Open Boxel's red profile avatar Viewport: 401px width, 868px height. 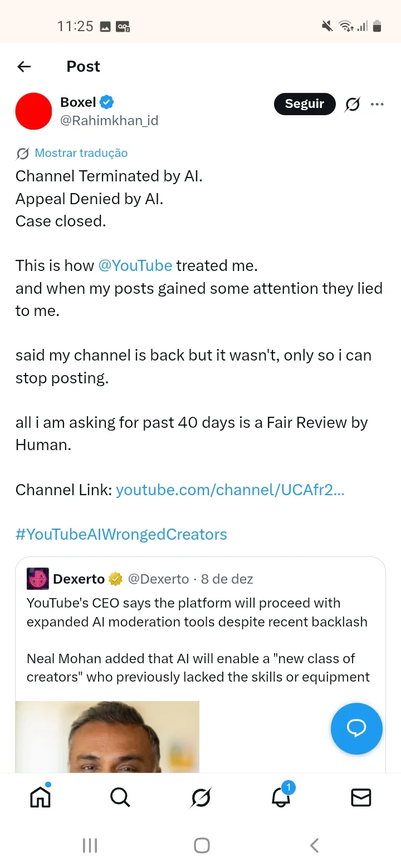click(x=33, y=111)
